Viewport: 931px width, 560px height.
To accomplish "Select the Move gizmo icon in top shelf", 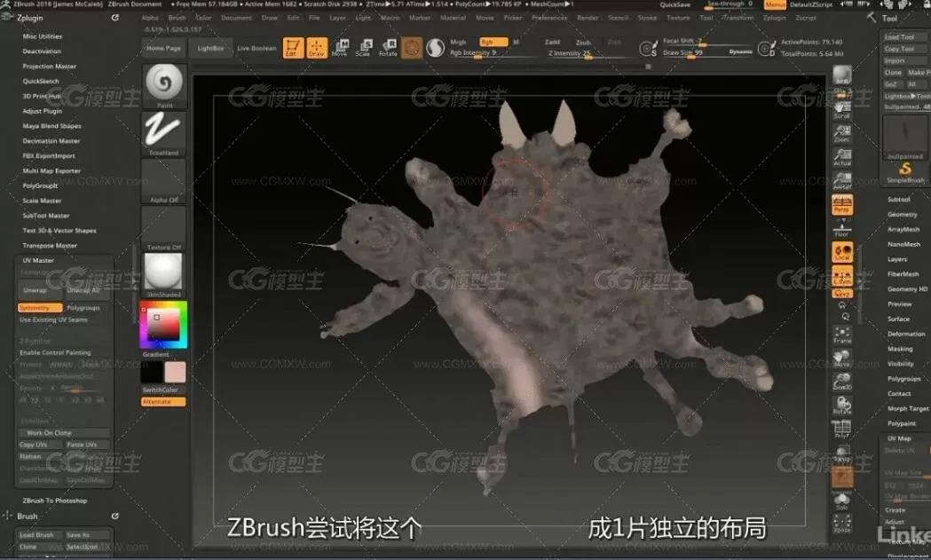I will (x=340, y=48).
